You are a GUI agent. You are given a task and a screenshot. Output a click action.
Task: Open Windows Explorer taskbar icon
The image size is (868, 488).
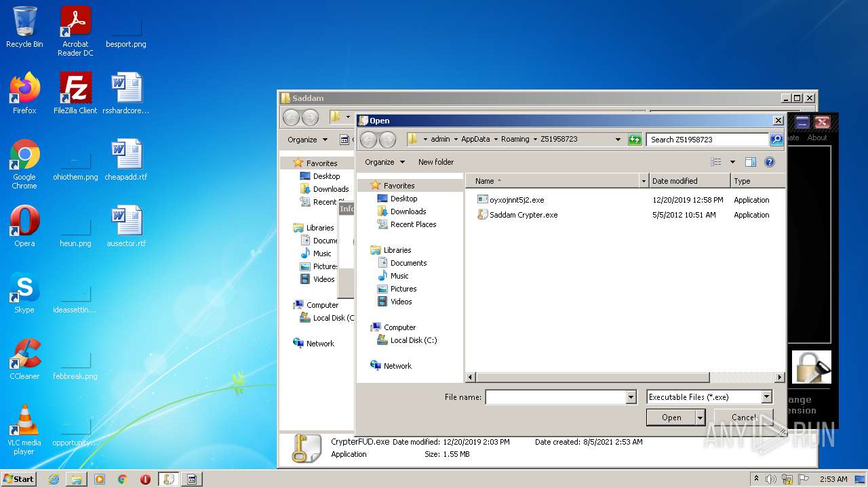coord(77,479)
